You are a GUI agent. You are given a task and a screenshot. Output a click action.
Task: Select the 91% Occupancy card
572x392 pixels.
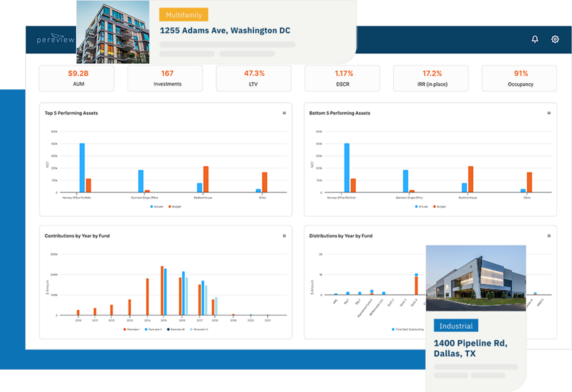(519, 78)
